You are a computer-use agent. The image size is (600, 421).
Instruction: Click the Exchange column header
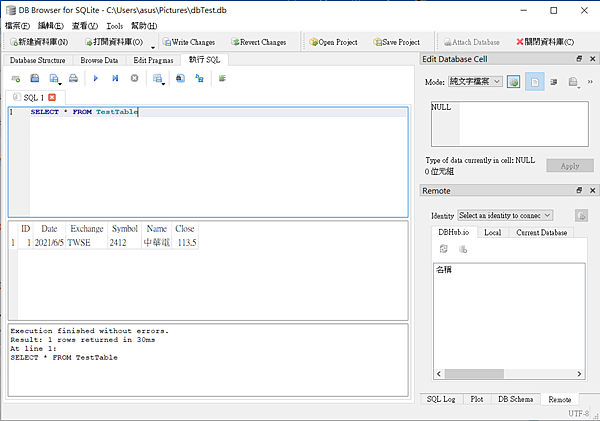click(x=86, y=229)
